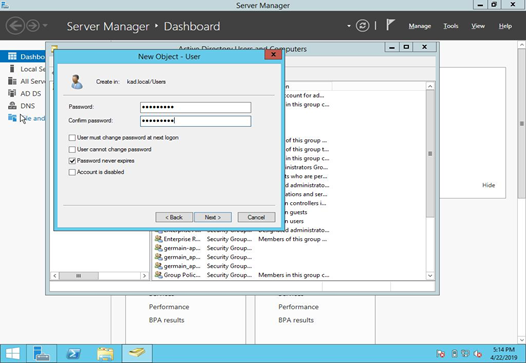Open the Manage menu
The image size is (526, 363).
coord(420,26)
